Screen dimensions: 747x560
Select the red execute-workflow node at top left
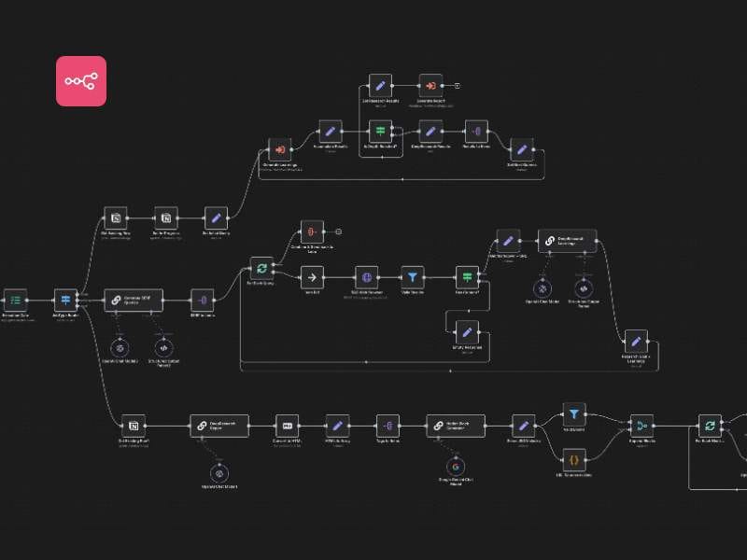[280, 150]
